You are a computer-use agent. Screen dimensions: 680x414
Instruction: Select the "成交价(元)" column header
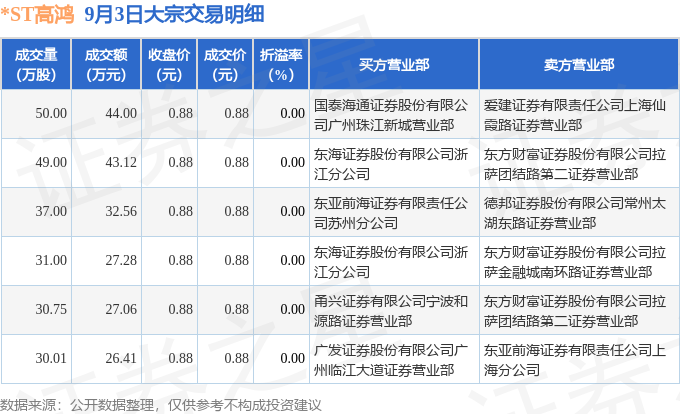pyautogui.click(x=225, y=64)
